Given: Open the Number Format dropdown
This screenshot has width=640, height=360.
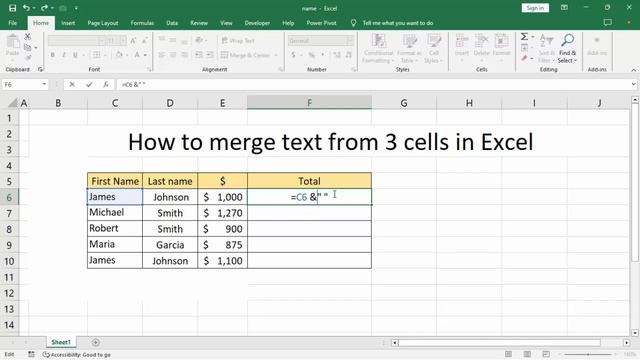Looking at the screenshot, I should 350,40.
